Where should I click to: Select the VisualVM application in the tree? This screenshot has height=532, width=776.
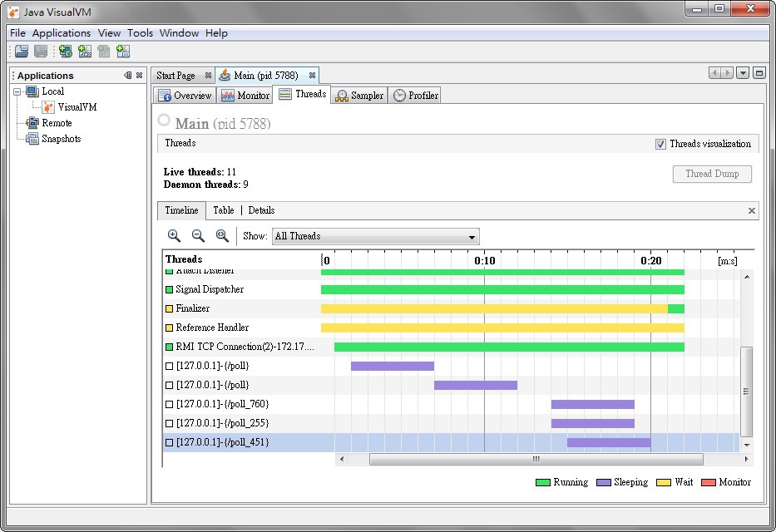coord(77,107)
